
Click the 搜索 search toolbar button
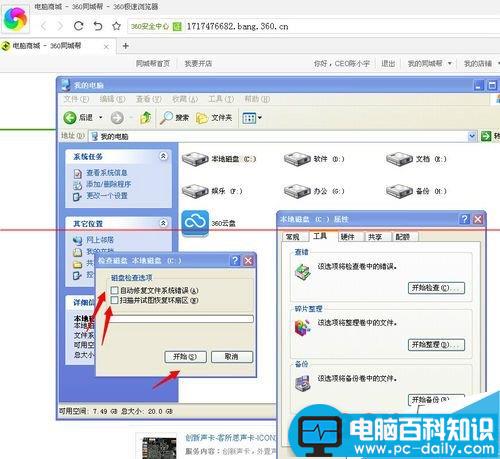174,117
